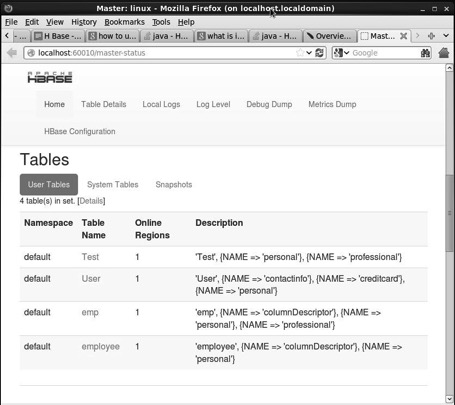
Task: Click the binoculars search icon
Action: click(x=425, y=53)
